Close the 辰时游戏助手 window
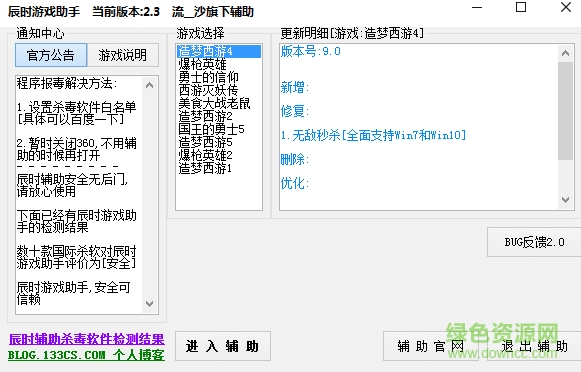The image size is (581, 372). (x=566, y=7)
